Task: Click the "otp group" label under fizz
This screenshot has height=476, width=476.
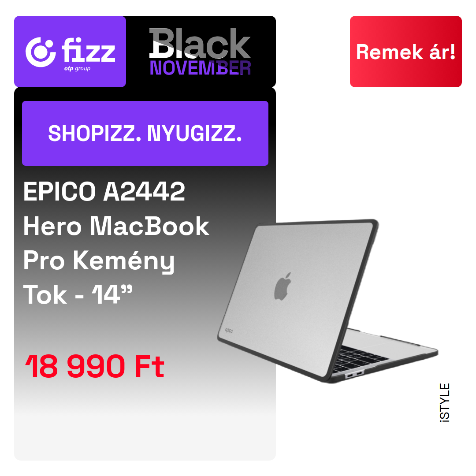Action: click(77, 69)
